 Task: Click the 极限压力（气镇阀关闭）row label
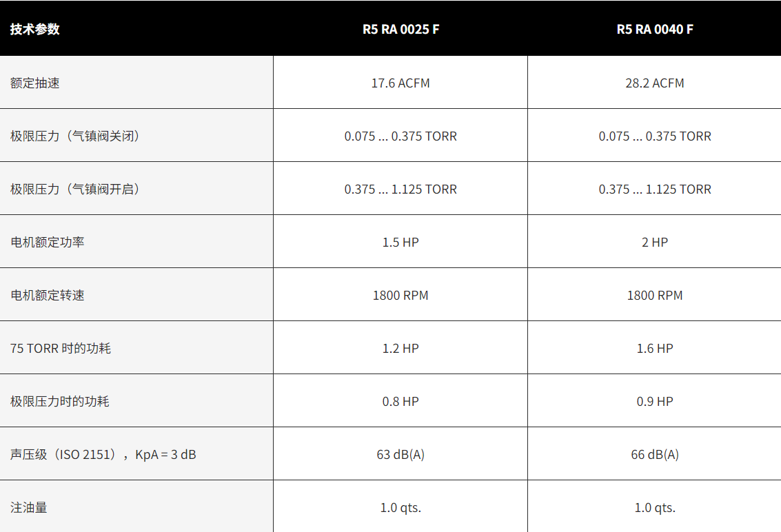point(75,136)
